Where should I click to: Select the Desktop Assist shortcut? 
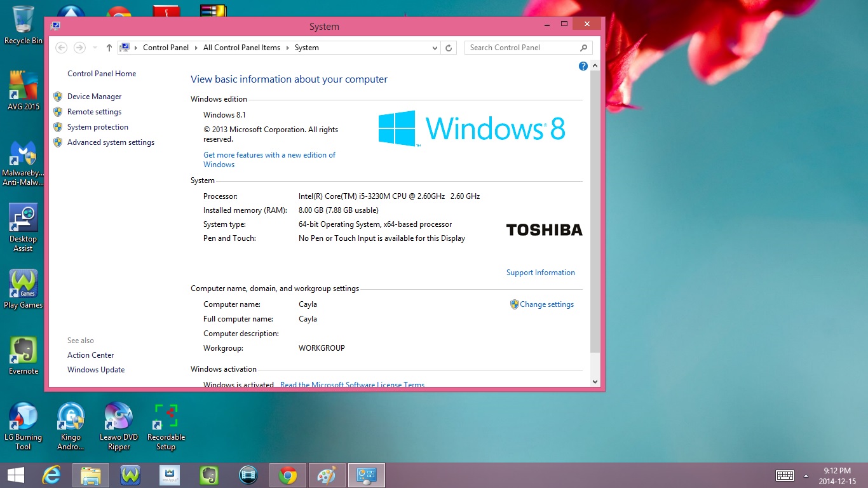[x=23, y=228]
